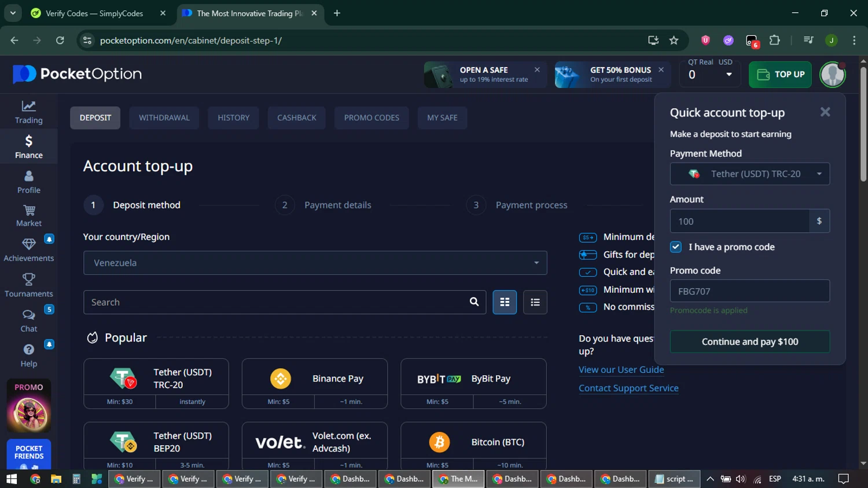The width and height of the screenshot is (868, 488).
Task: Click the address bar URL
Action: (191, 40)
